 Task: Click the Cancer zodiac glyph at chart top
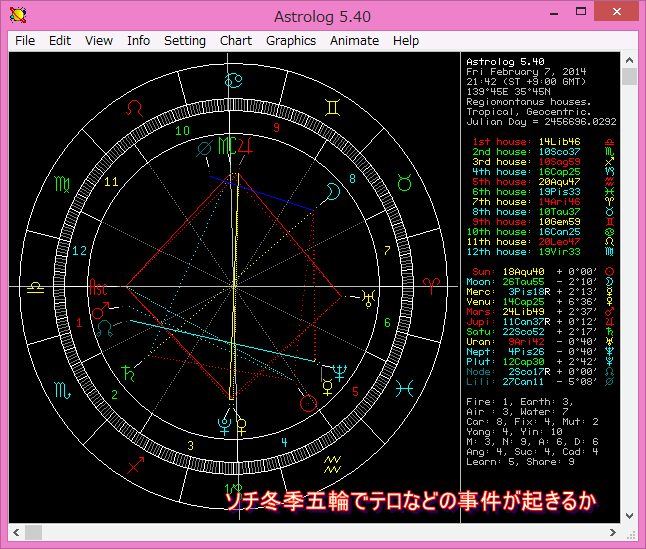coord(234,80)
